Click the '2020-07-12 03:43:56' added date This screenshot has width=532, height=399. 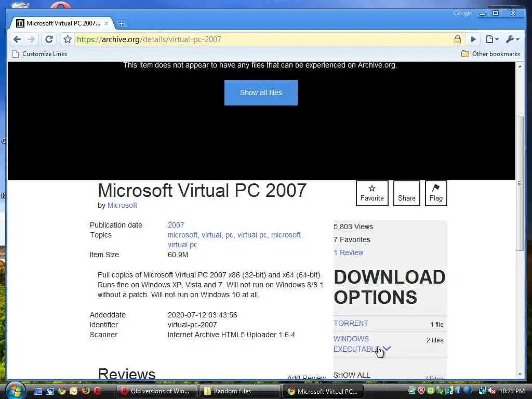click(x=202, y=315)
